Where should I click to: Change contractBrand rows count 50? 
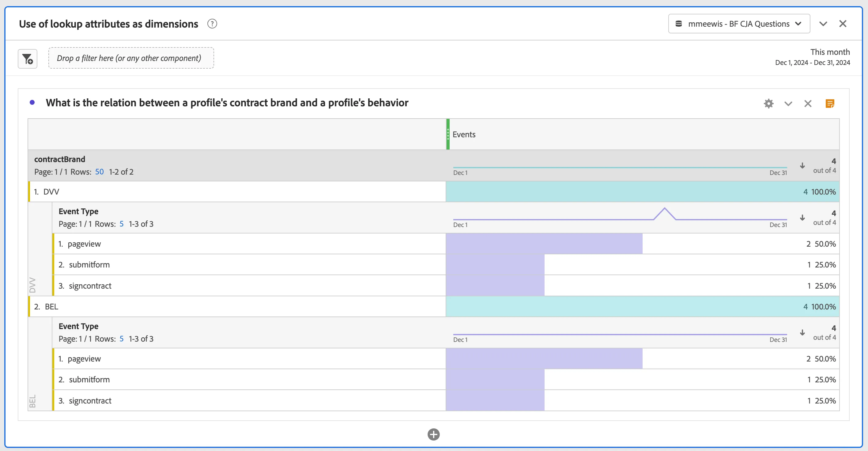(x=100, y=172)
